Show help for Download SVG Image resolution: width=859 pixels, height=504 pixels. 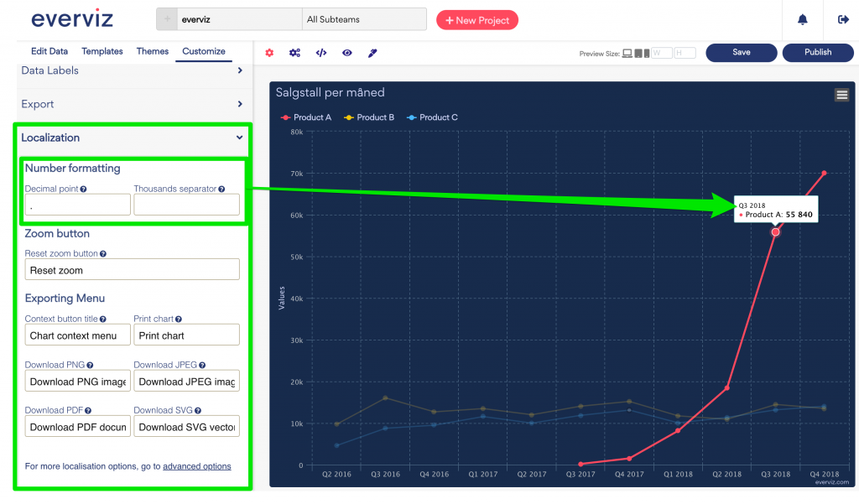(x=198, y=410)
